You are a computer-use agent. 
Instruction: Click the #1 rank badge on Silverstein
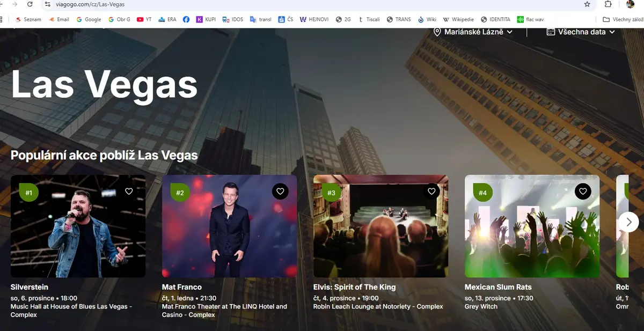point(29,193)
